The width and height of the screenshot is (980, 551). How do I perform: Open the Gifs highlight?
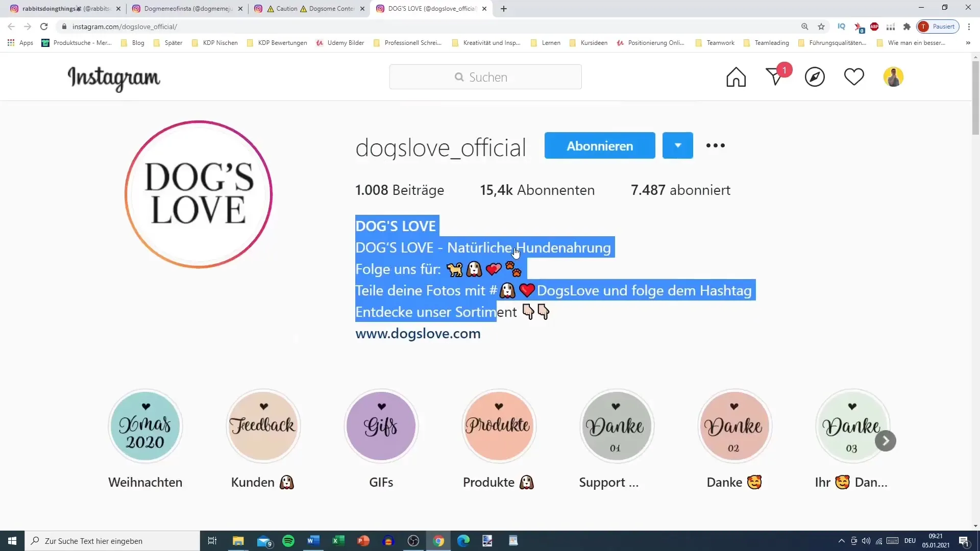click(381, 426)
